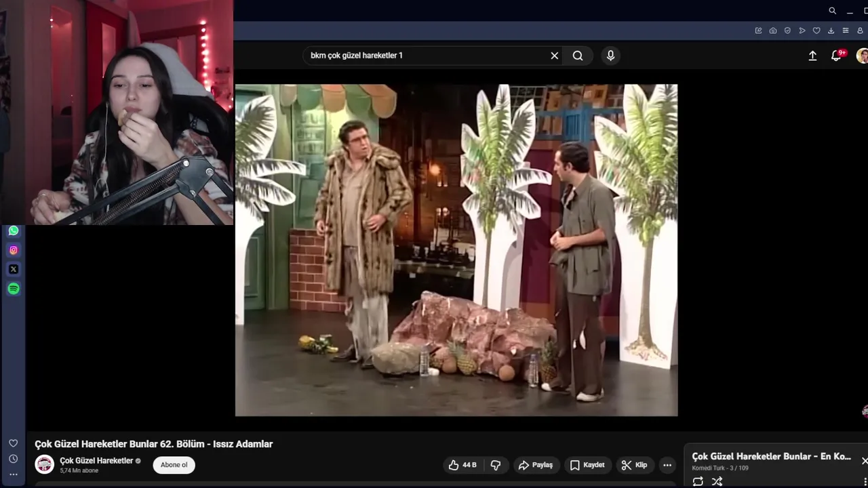Screen dimensions: 868x488
Task: Click 5,74 Mn abone subscriber count
Action: click(79, 470)
